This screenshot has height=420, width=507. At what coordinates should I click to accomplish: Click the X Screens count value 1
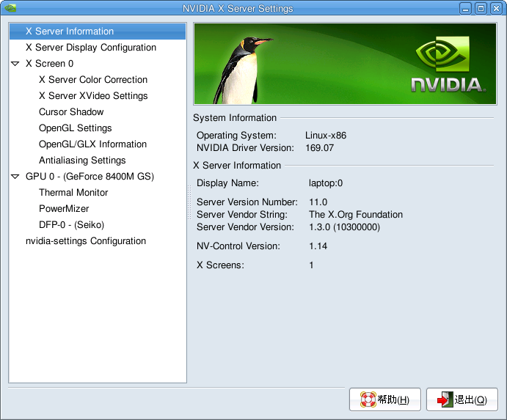[311, 265]
